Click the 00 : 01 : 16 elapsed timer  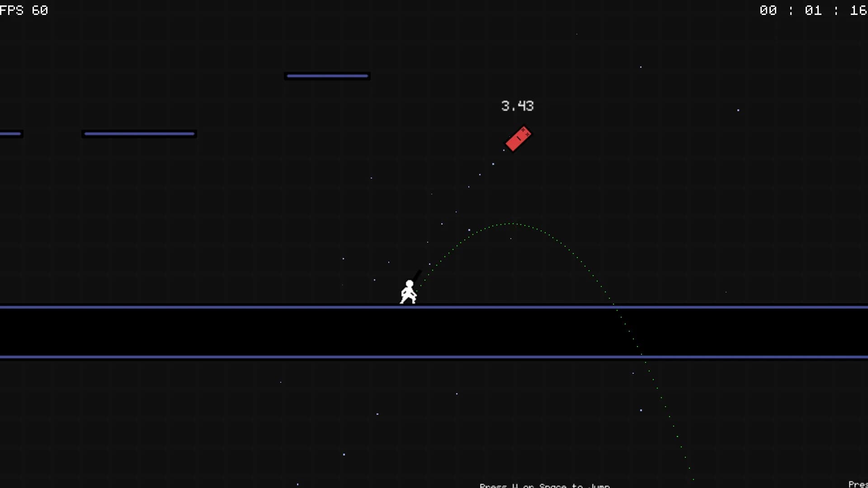click(x=813, y=10)
